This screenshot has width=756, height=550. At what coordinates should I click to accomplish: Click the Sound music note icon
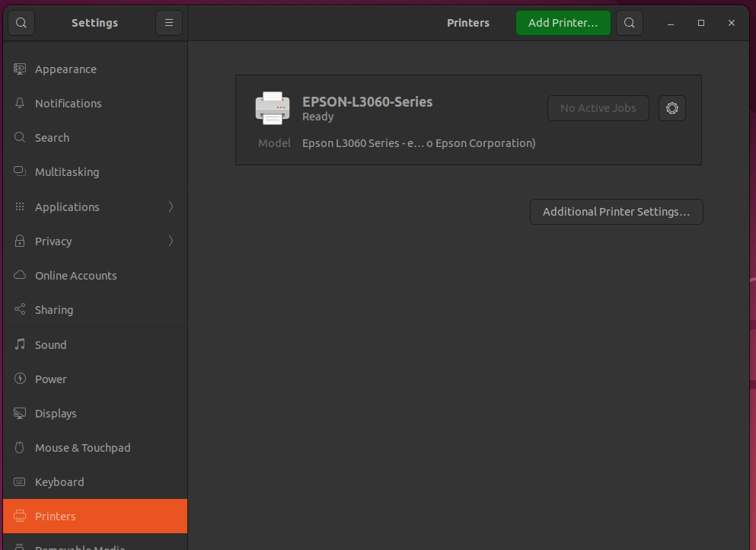(x=20, y=344)
